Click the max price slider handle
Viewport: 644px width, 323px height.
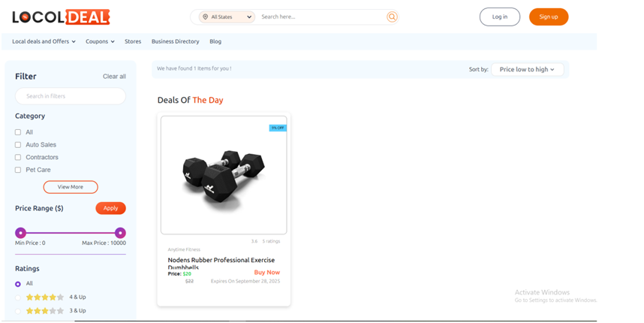pyautogui.click(x=121, y=233)
